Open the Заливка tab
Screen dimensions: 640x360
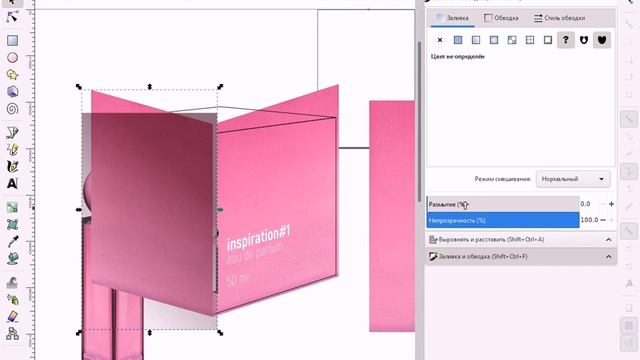(453, 18)
